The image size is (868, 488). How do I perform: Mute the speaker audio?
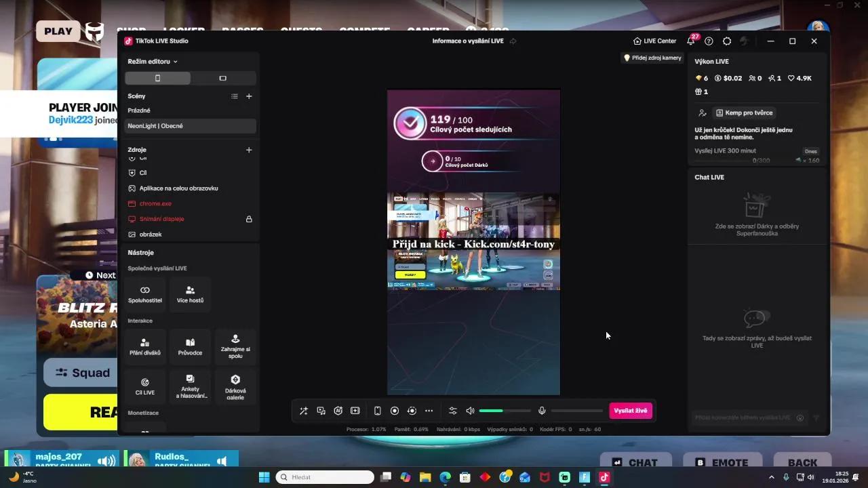(x=470, y=411)
